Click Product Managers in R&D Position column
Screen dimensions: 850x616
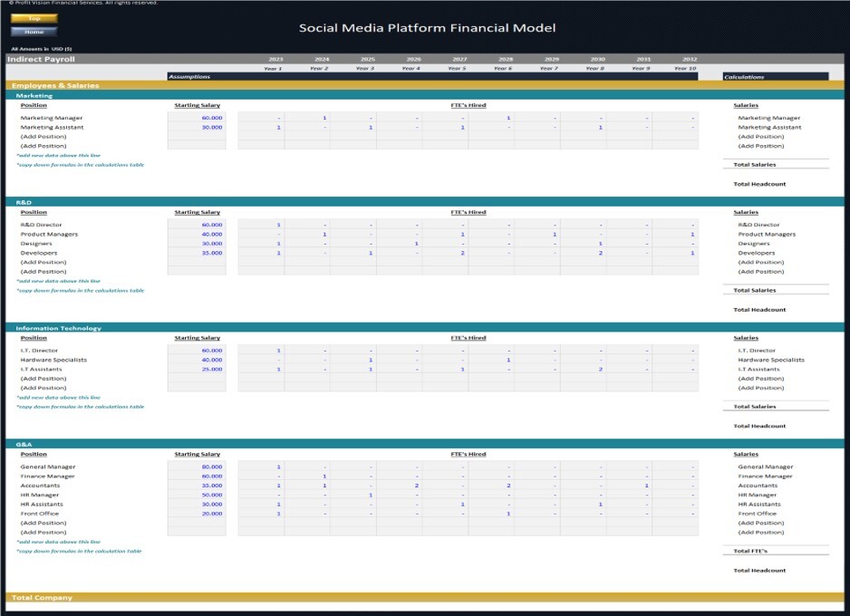coord(49,234)
